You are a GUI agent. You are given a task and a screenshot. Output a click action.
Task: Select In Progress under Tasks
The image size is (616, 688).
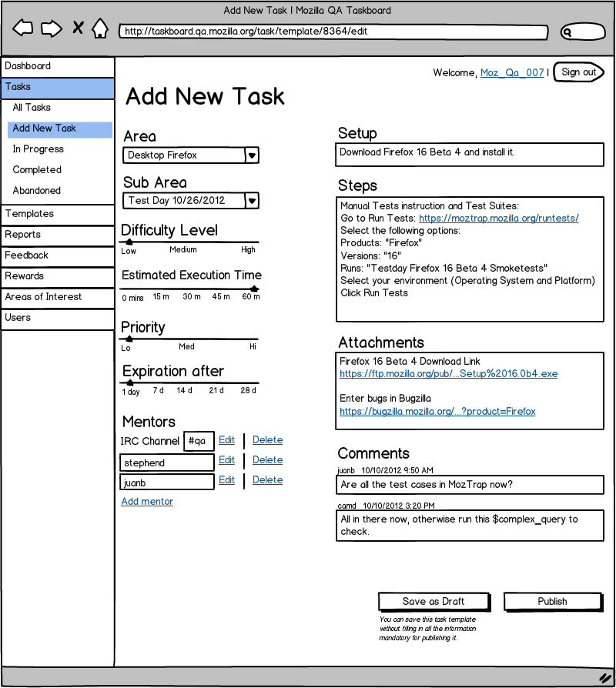[38, 149]
